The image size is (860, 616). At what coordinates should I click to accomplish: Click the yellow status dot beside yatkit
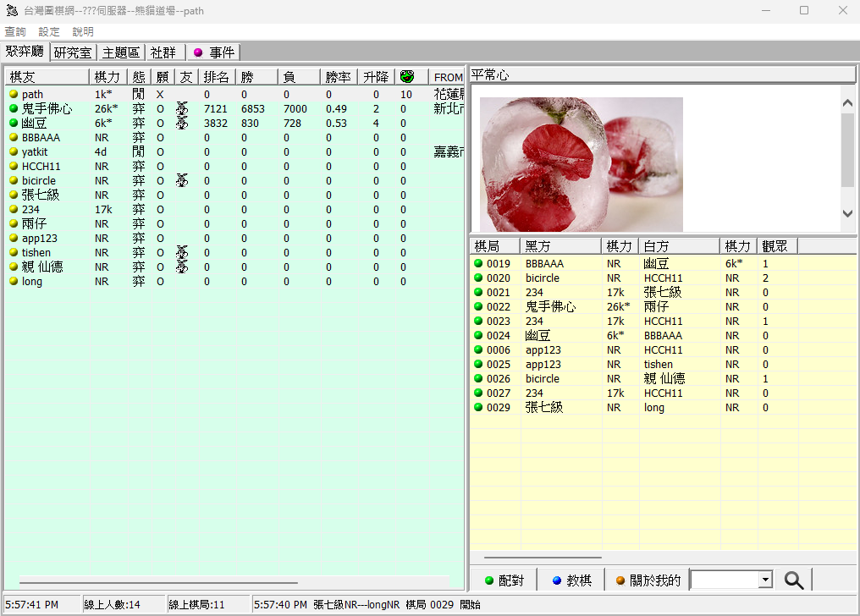click(x=14, y=152)
